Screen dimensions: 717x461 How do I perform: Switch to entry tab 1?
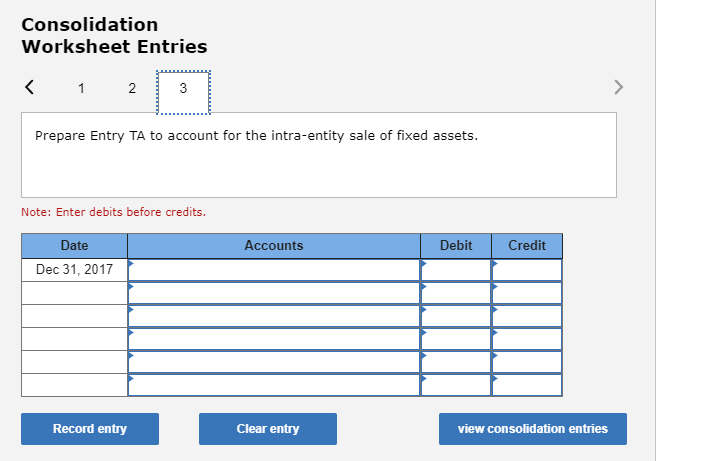tap(81, 88)
